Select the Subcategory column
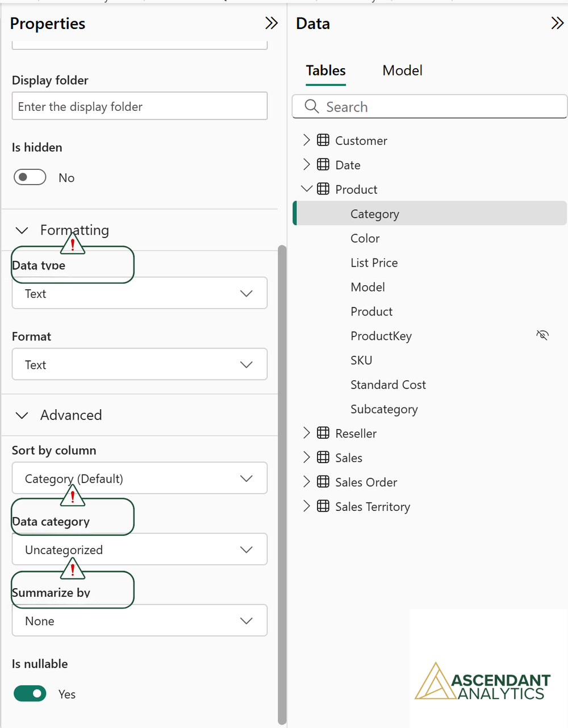The image size is (568, 728). 384,409
